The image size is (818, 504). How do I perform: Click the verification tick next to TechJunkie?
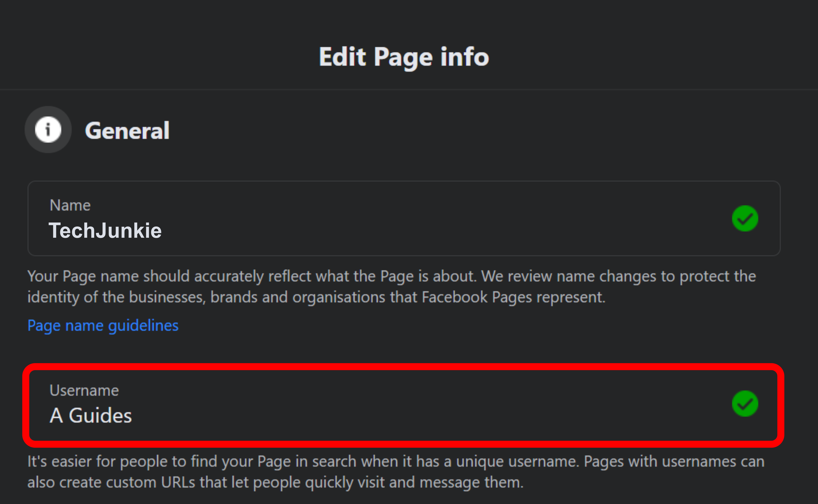pyautogui.click(x=745, y=218)
